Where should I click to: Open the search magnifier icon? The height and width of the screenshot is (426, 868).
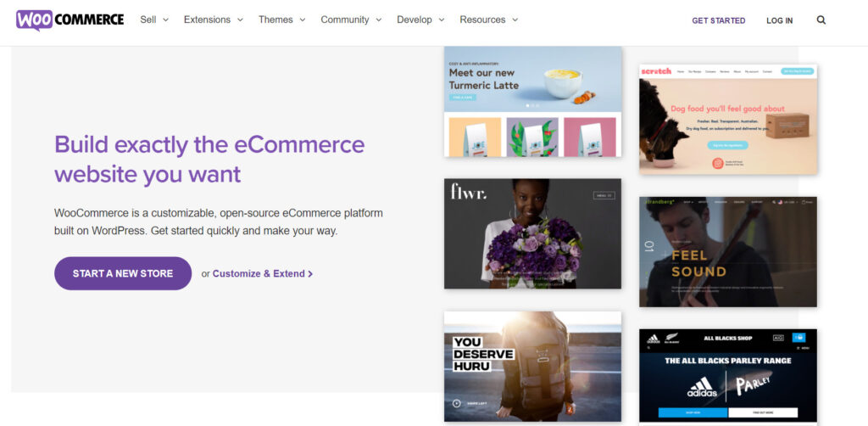click(821, 20)
